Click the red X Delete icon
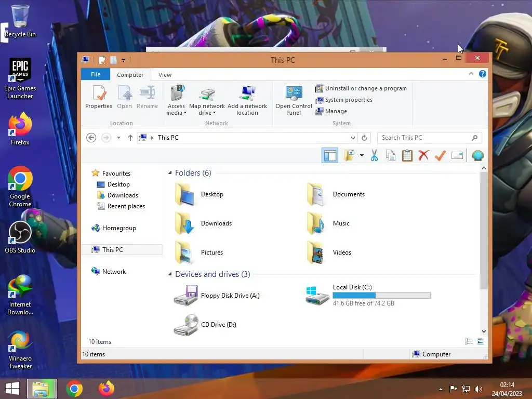This screenshot has height=399, width=532. pos(423,155)
